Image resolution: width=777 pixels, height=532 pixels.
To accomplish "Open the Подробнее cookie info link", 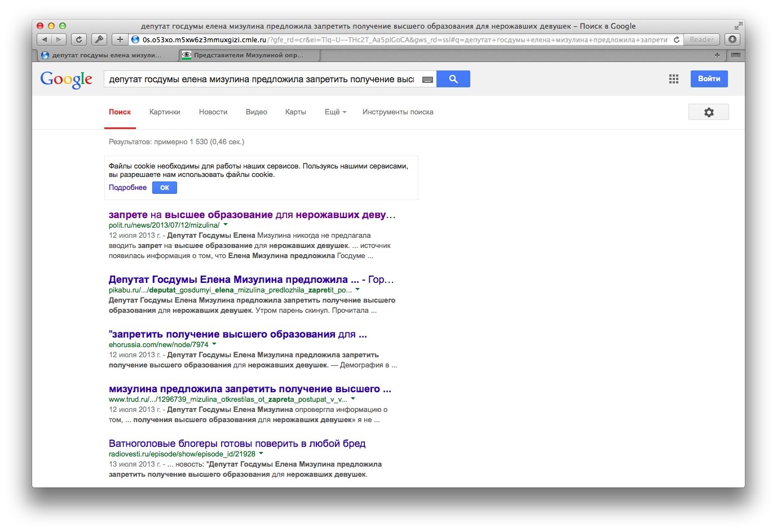I will tap(127, 188).
